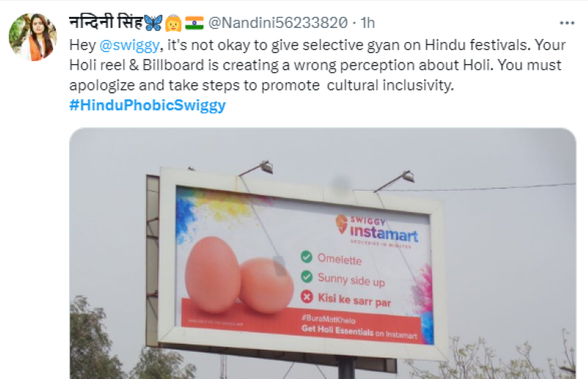The height and width of the screenshot is (379, 588).
Task: Open the @Nandini56233820 handle profile
Action: pyautogui.click(x=278, y=23)
